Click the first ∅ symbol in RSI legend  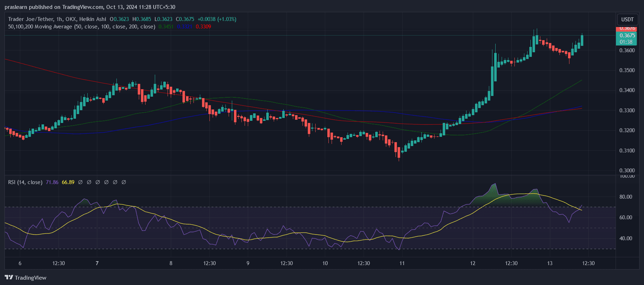pos(80,182)
